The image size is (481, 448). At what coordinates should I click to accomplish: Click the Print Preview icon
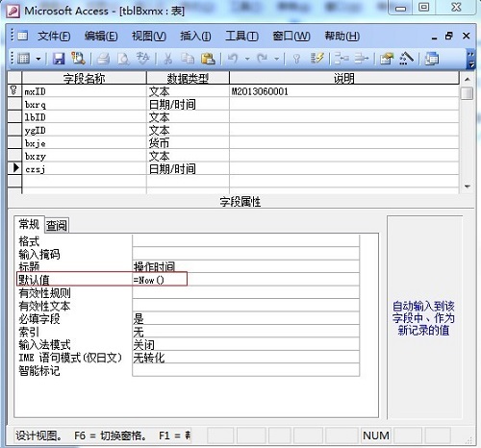coord(123,59)
